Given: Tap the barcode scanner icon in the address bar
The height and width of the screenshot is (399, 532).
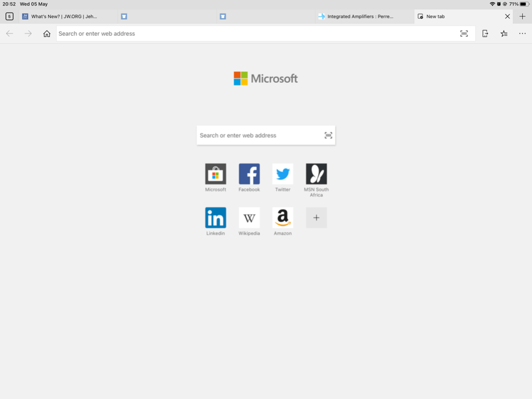Looking at the screenshot, I should (x=464, y=33).
